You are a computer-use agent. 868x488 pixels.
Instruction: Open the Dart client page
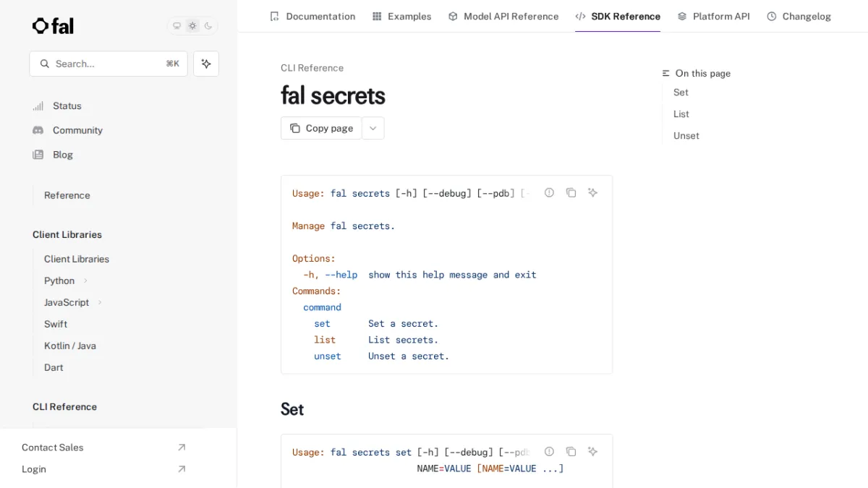pyautogui.click(x=54, y=367)
